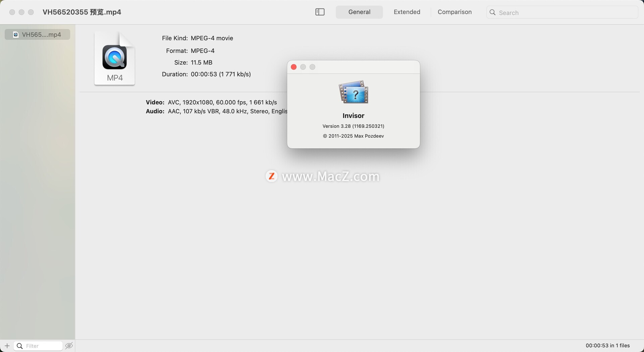Image resolution: width=644 pixels, height=352 pixels.
Task: Click the large MP4 QuickTime file icon
Action: (x=115, y=58)
